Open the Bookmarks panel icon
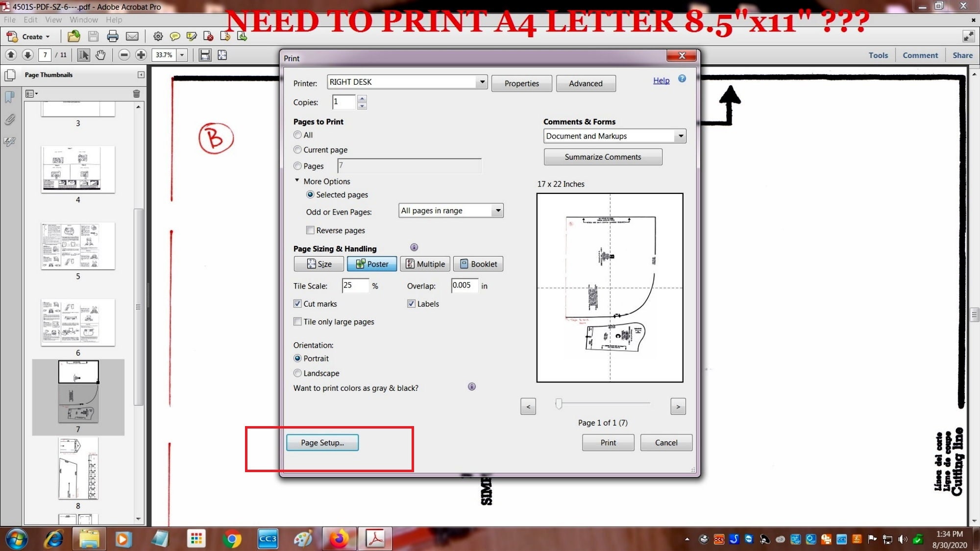 coord(9,97)
